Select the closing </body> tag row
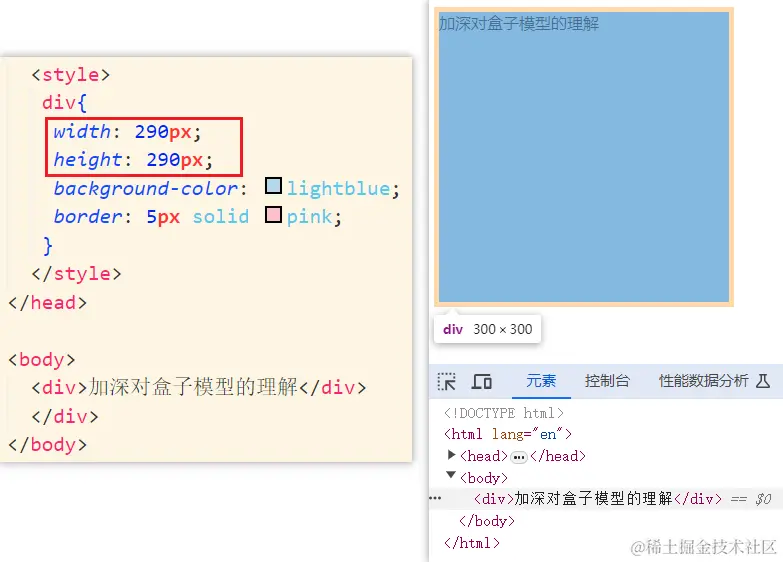 point(487,521)
